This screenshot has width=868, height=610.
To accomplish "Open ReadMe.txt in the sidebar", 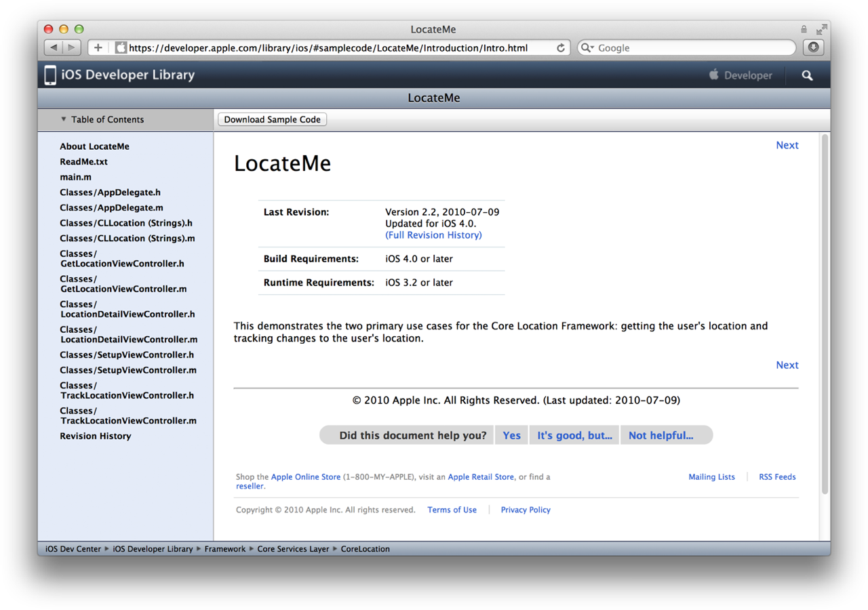I will [83, 162].
